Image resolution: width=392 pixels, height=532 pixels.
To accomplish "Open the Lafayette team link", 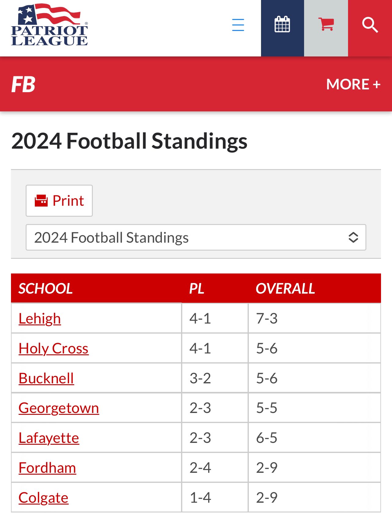I will tap(49, 438).
